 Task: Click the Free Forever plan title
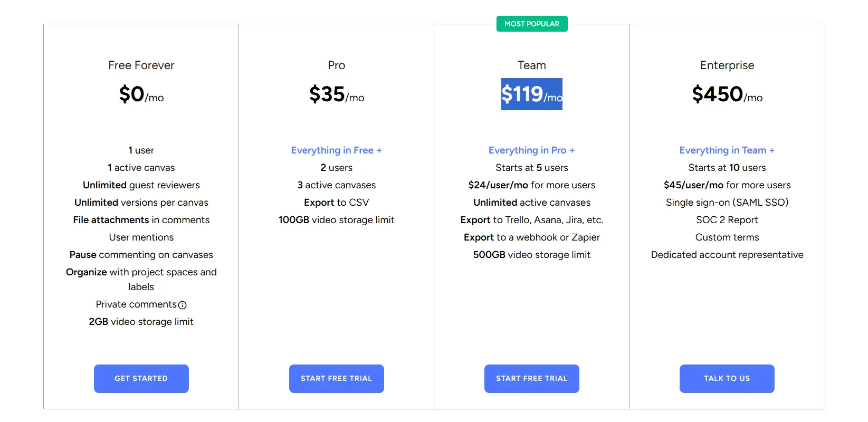tap(141, 65)
